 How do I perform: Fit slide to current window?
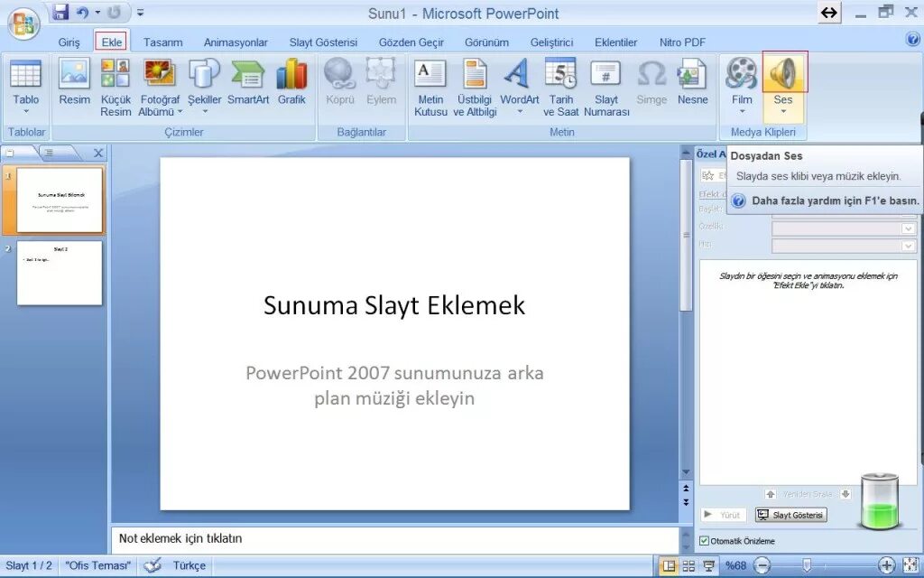click(x=911, y=566)
